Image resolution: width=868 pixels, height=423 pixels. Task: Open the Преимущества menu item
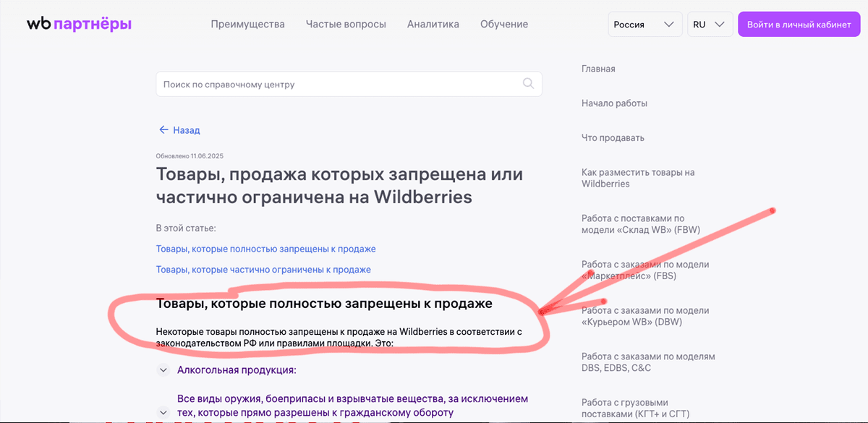[x=248, y=24]
